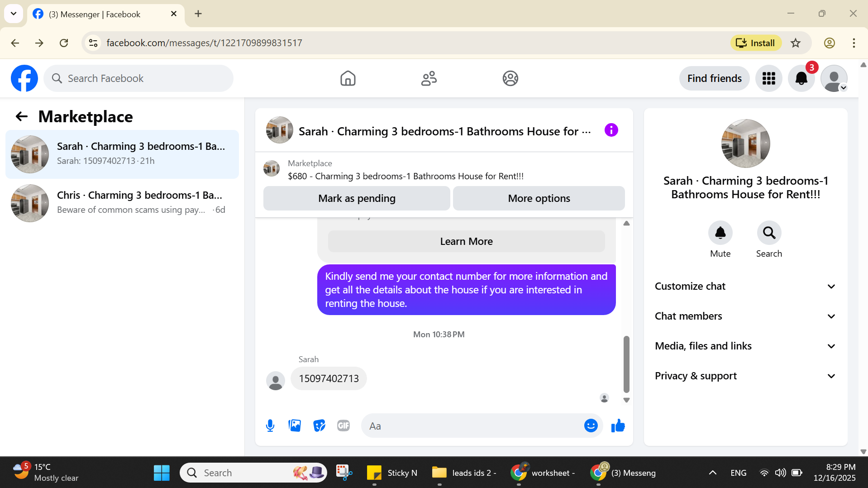
Task: Send a voice clip with microphone icon
Action: pyautogui.click(x=270, y=426)
